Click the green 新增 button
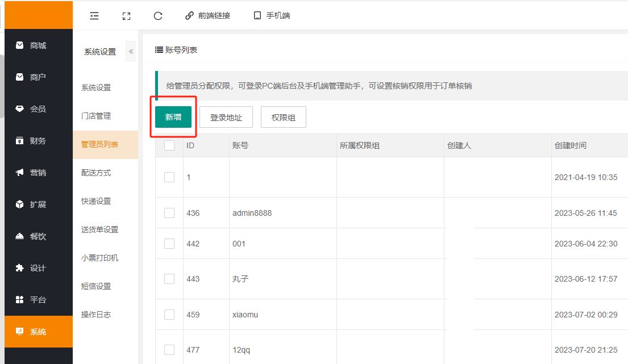628x364 pixels. coord(173,118)
